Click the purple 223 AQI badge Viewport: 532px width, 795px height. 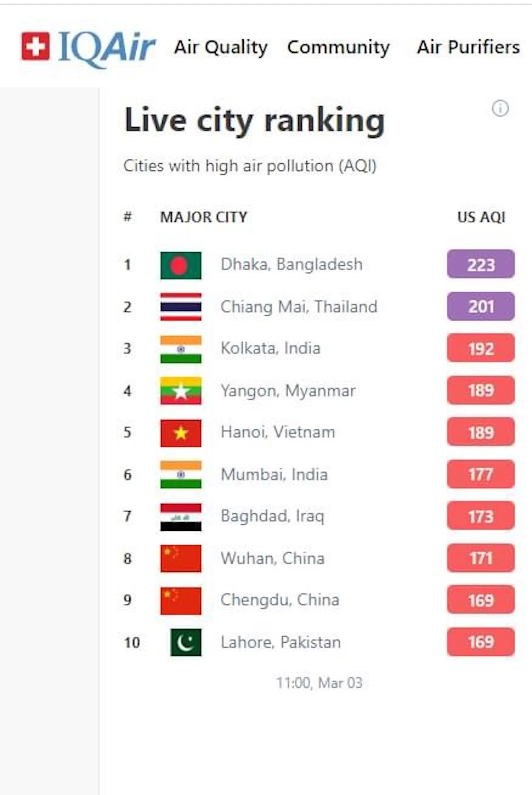coord(481,265)
